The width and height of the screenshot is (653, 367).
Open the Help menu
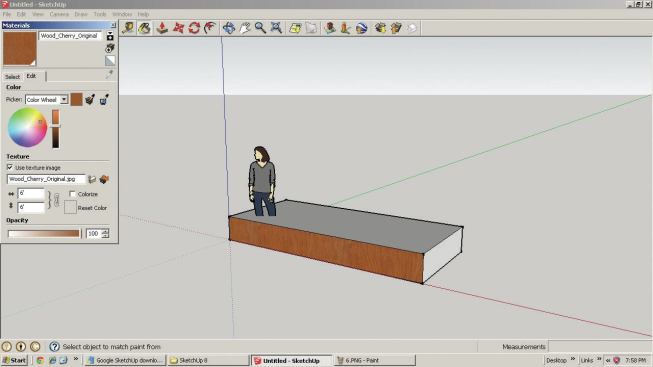(143, 14)
